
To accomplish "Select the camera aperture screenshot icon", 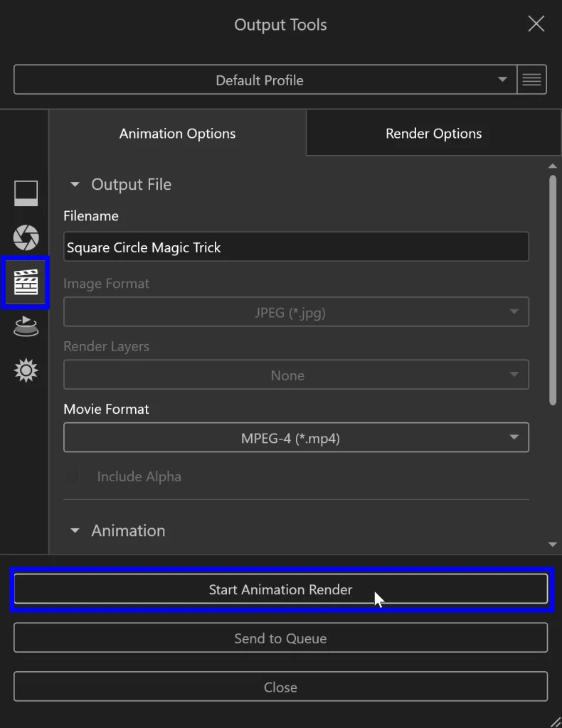I will [26, 237].
